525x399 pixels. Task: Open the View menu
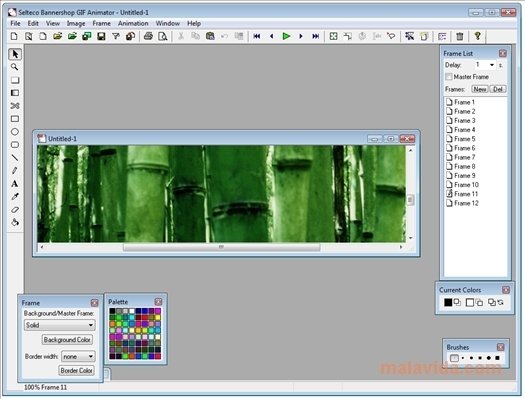pos(53,23)
